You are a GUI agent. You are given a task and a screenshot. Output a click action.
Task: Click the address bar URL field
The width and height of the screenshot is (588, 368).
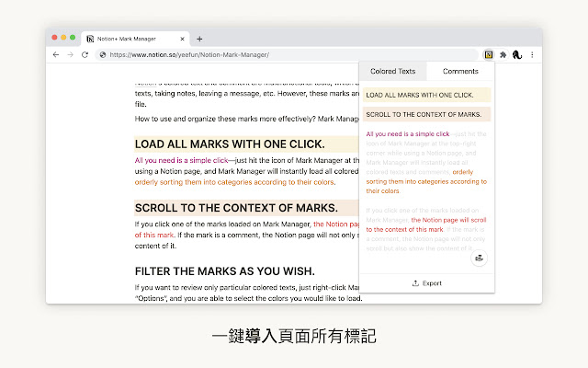coord(276,55)
